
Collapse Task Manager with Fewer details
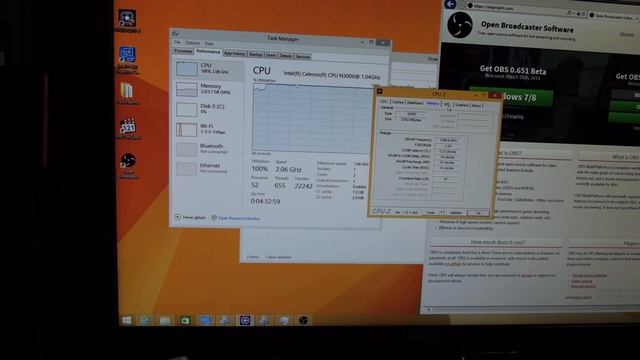tap(190, 217)
